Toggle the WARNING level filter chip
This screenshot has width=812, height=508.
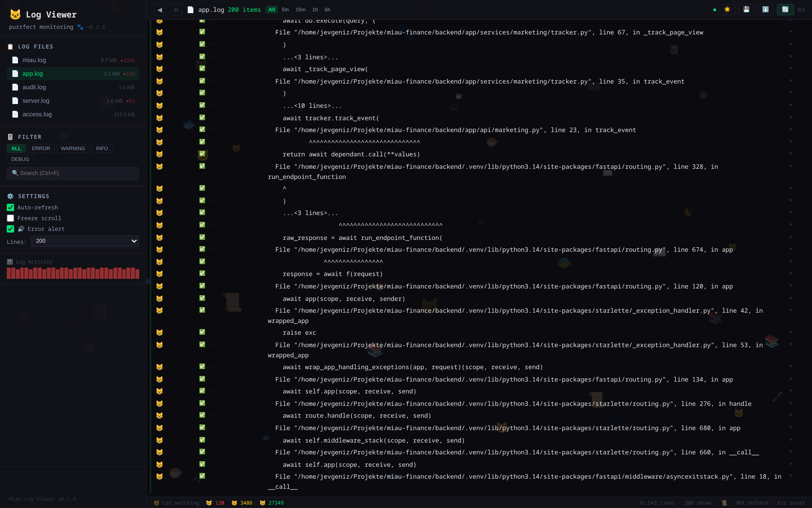[73, 148]
